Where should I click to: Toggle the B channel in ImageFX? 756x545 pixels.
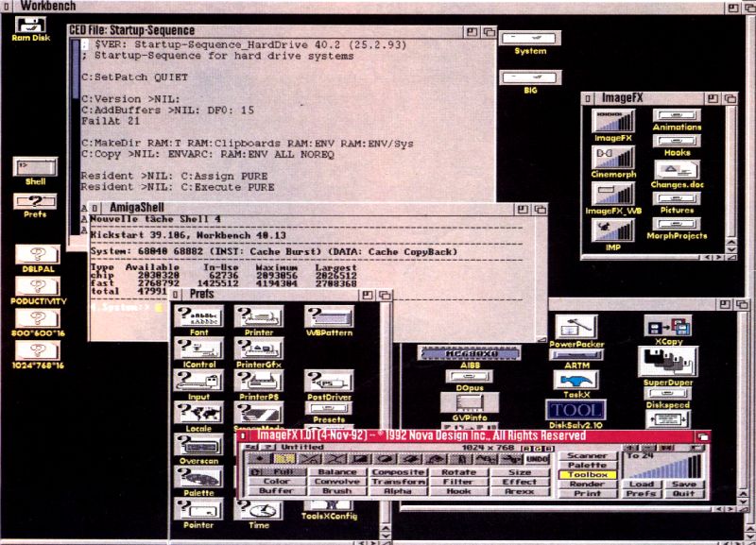[548, 448]
